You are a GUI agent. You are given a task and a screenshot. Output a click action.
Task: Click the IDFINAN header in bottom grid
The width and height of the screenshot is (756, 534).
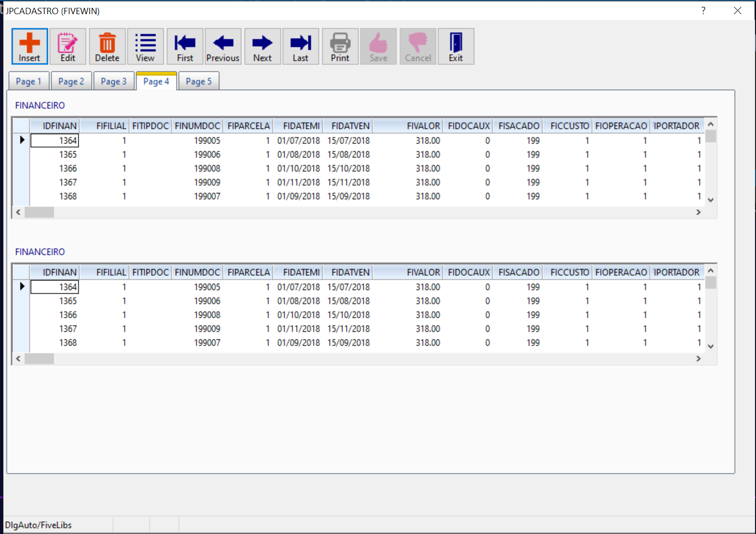[x=59, y=272]
